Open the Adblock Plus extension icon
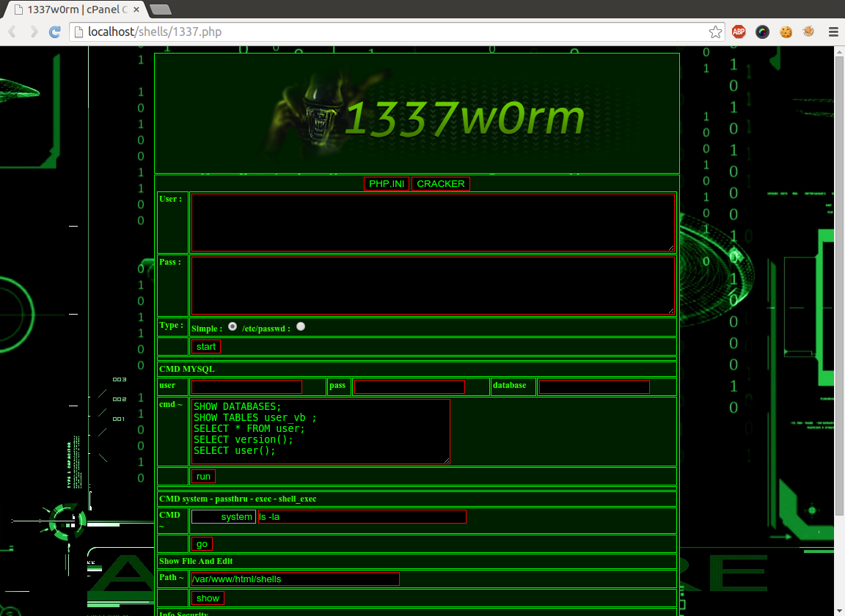The image size is (845, 616). (739, 32)
